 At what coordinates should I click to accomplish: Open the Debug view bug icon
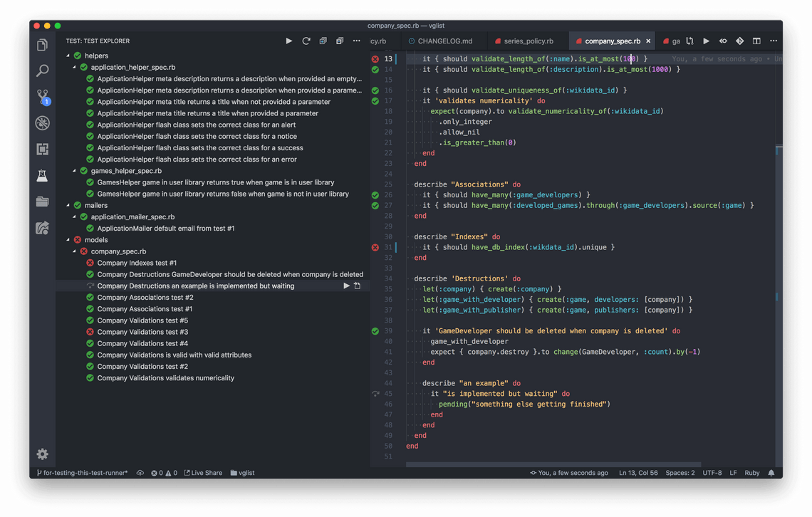(x=43, y=123)
